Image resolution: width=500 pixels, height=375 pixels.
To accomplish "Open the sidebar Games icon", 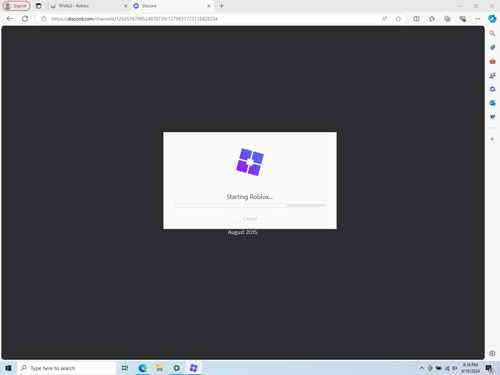I will (x=492, y=75).
